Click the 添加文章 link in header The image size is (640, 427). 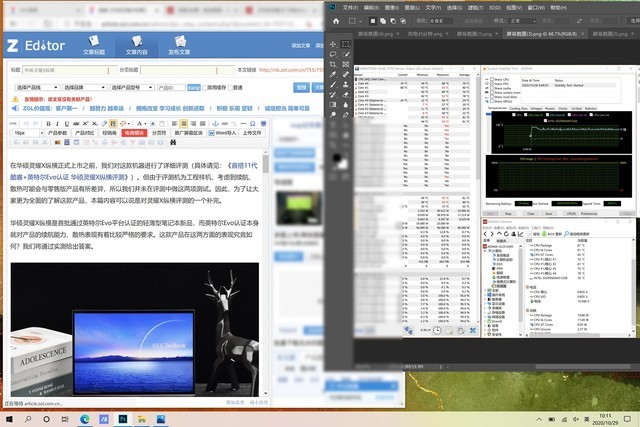pos(300,45)
